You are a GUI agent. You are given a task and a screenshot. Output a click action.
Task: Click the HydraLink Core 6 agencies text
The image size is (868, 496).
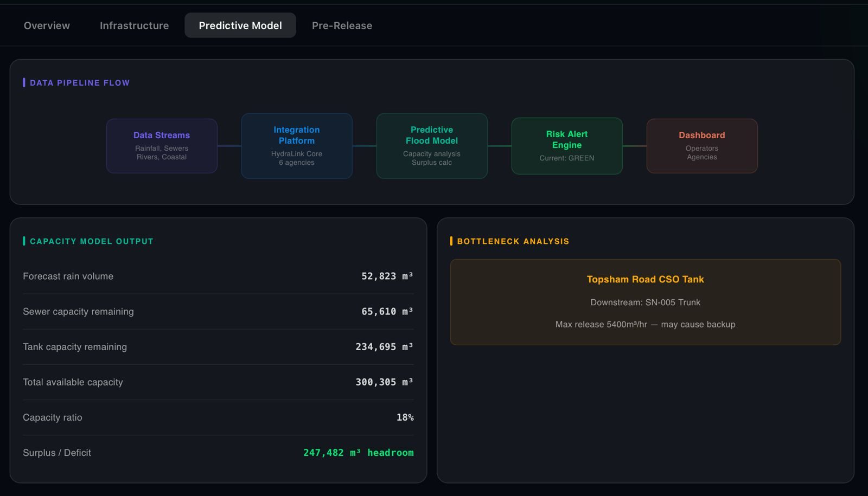click(x=297, y=158)
